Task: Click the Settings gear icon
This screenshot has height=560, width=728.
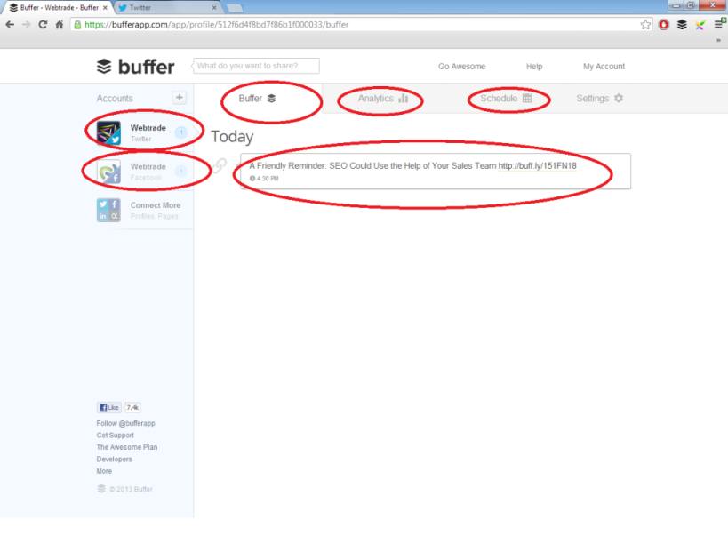Action: [x=619, y=98]
